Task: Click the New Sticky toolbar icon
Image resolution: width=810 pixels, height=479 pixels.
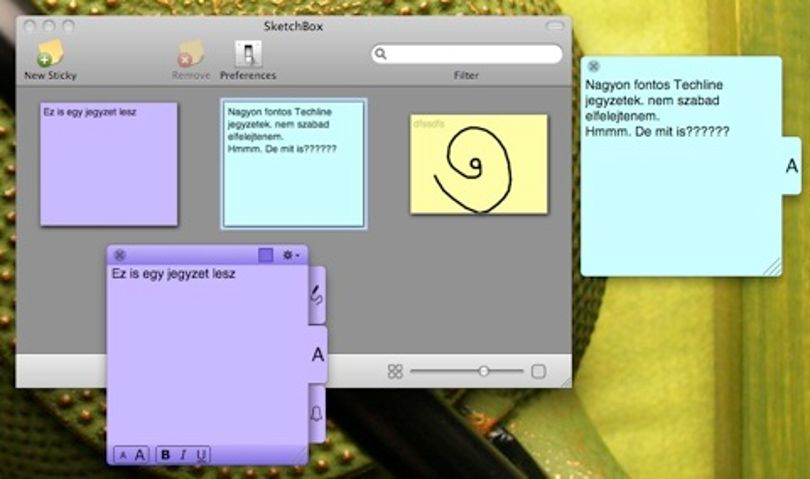Action: tap(50, 53)
